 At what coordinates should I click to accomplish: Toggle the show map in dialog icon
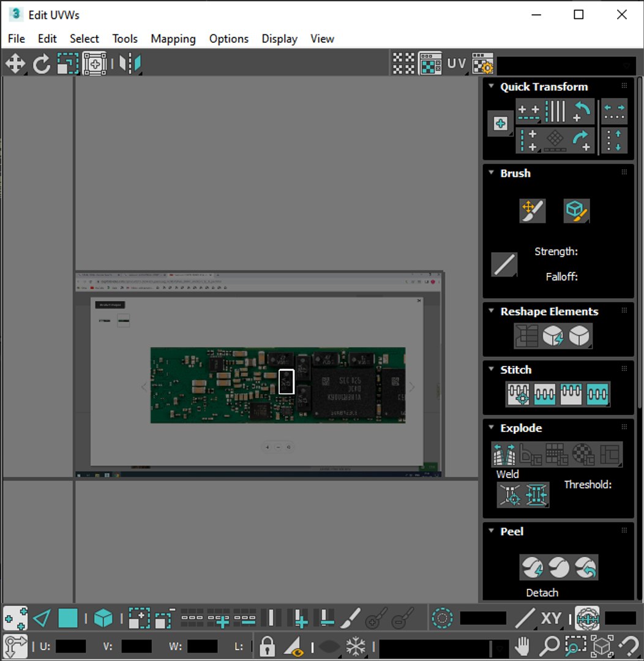pos(430,64)
